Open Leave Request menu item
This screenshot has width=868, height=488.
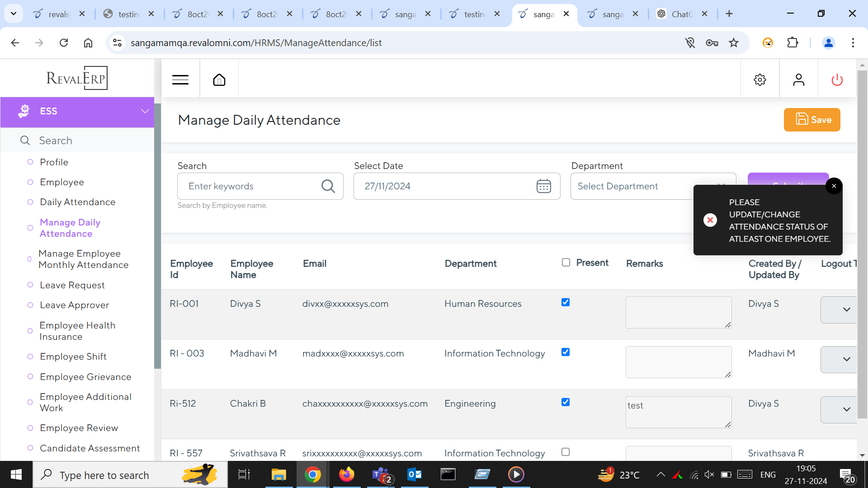point(72,285)
